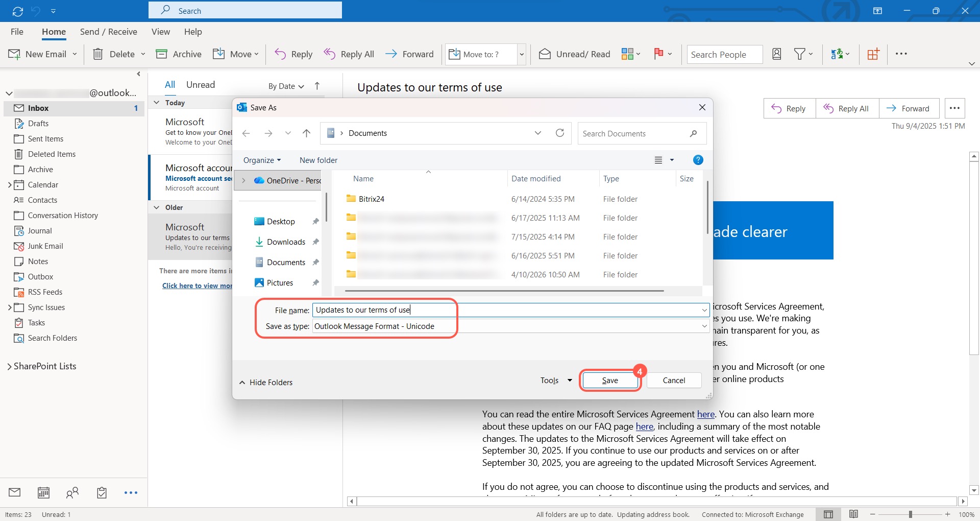Screen dimensions: 980x521
Task: Open the Categorize color squares icon
Action: [627, 54]
